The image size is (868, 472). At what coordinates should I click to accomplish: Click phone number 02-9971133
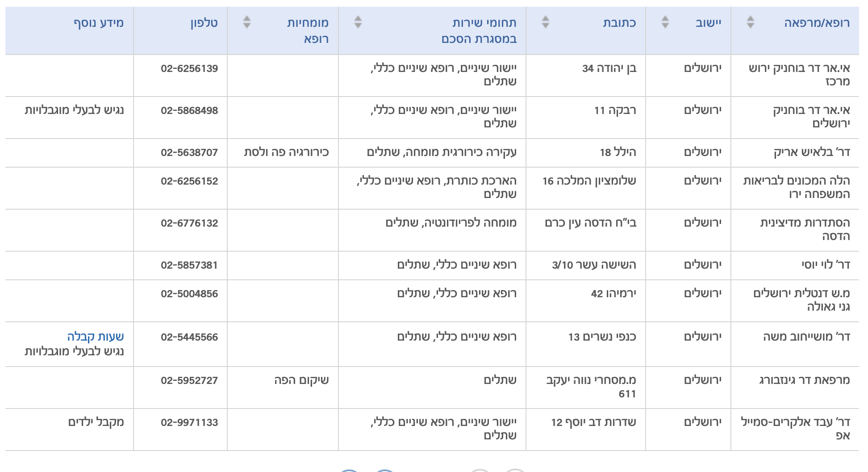189,422
